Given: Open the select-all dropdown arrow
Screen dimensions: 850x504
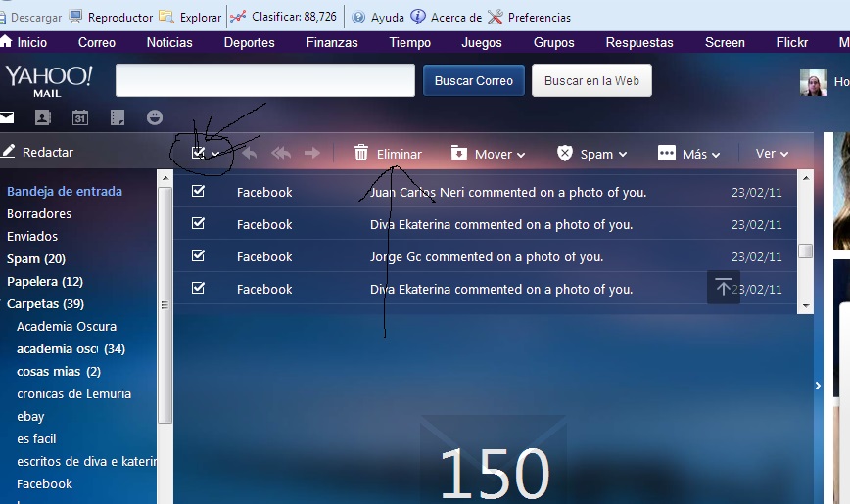Looking at the screenshot, I should point(215,154).
